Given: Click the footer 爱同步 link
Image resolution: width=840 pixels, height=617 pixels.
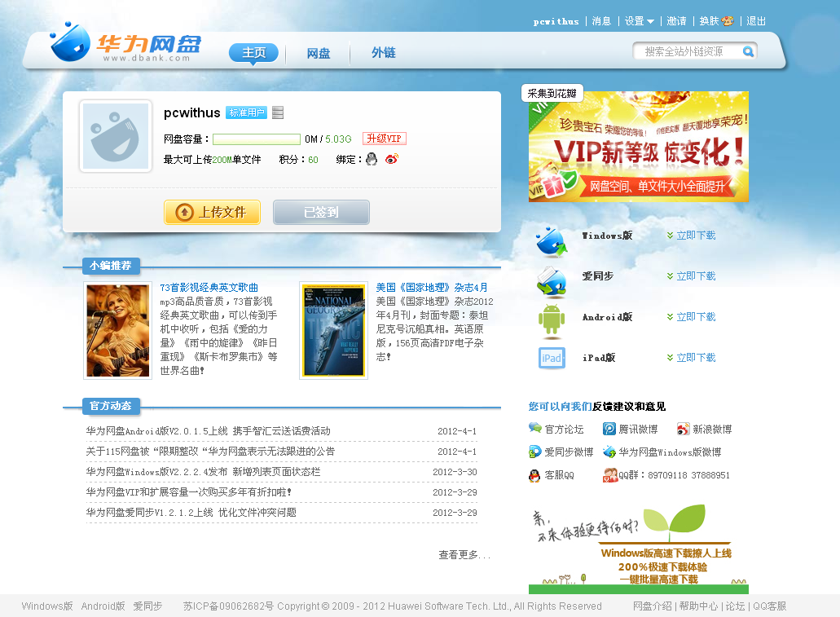Looking at the screenshot, I should [x=147, y=606].
